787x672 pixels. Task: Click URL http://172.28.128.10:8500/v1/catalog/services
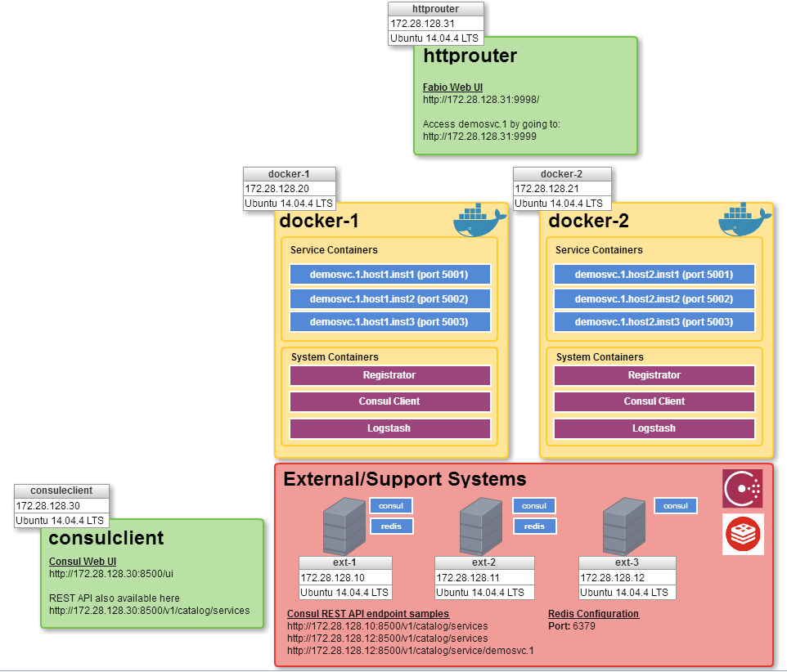[388, 626]
